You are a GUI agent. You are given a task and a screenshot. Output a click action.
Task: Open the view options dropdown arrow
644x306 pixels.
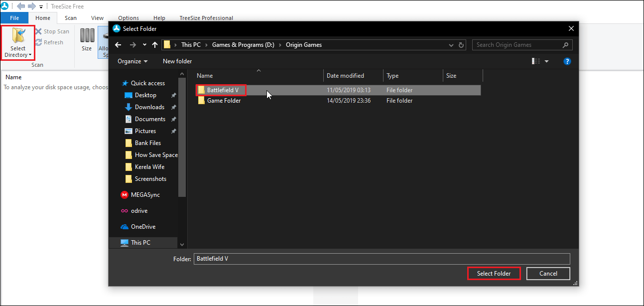(546, 61)
